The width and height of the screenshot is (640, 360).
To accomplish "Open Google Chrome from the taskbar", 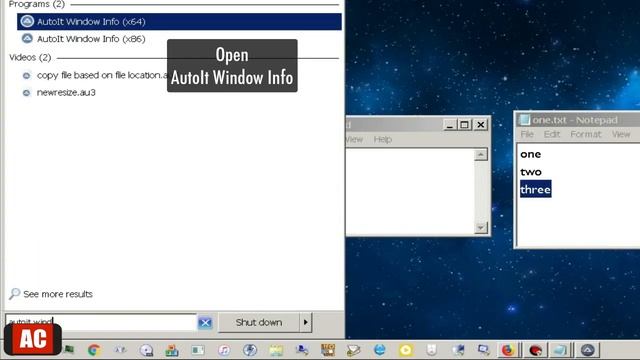I will tap(94, 350).
